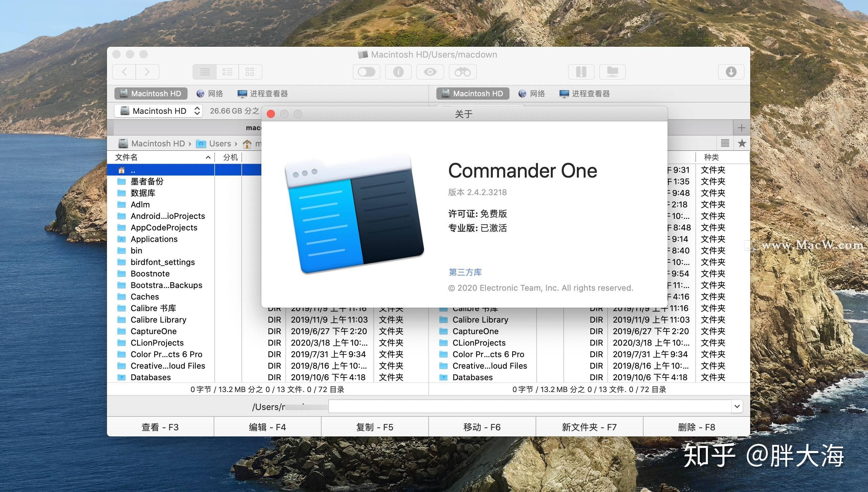This screenshot has height=492, width=868.
Task: Switch to thumbnail grid view mode
Action: tap(250, 71)
